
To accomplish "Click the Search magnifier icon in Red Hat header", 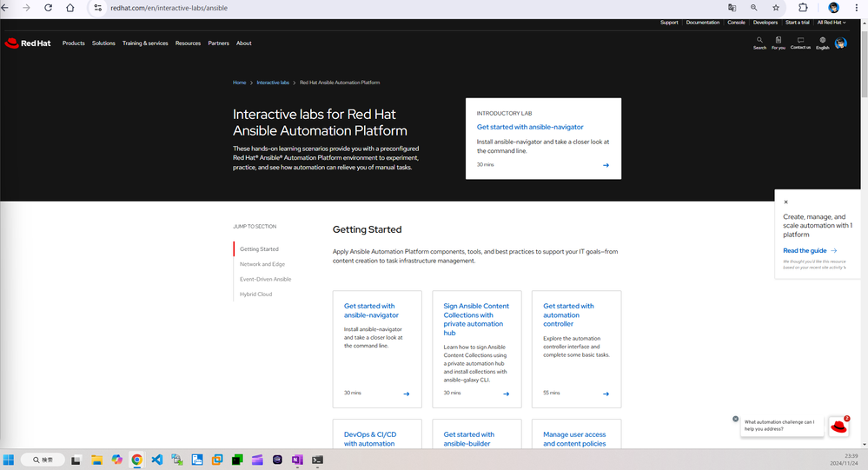I will coord(759,41).
